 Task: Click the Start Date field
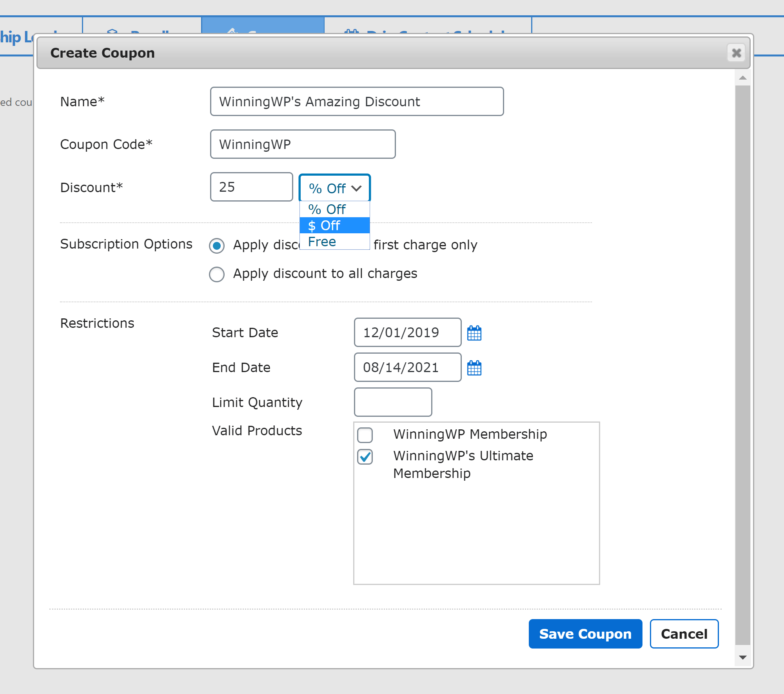point(408,332)
